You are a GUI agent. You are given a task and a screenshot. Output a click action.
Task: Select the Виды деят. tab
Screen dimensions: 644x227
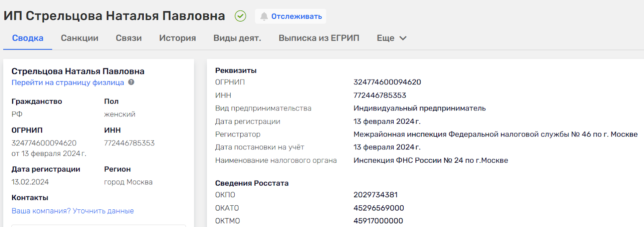pyautogui.click(x=237, y=38)
